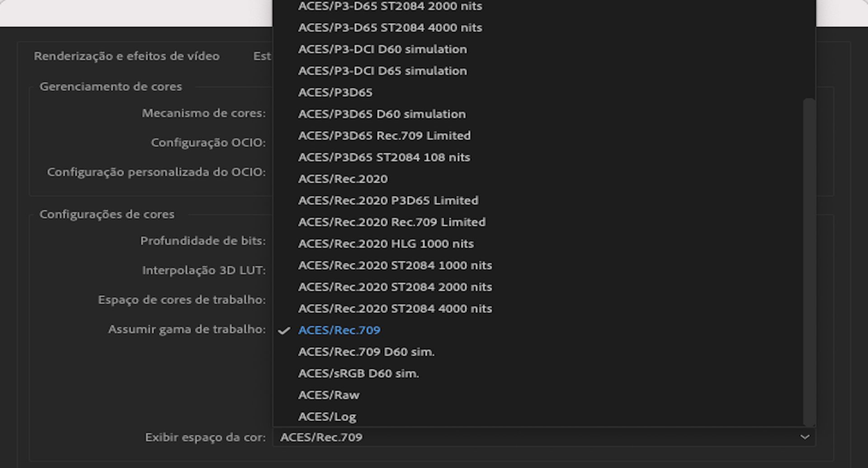Screen dimensions: 868x468
Task: Click the dropdown list scrollbar thumb
Action: 809,262
